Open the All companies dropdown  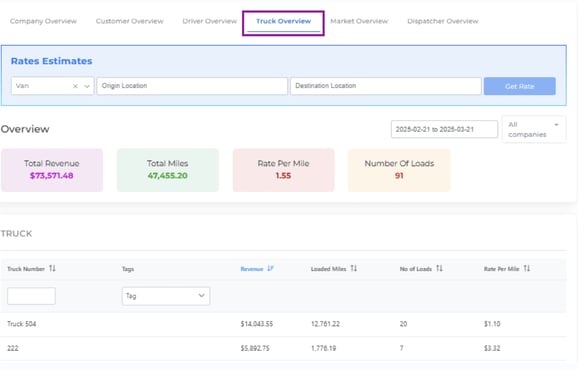(534, 129)
